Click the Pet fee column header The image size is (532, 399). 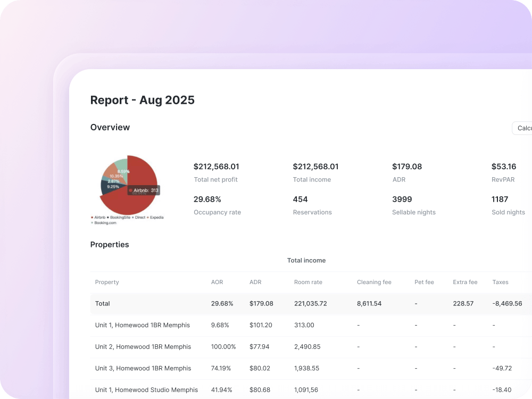(425, 282)
